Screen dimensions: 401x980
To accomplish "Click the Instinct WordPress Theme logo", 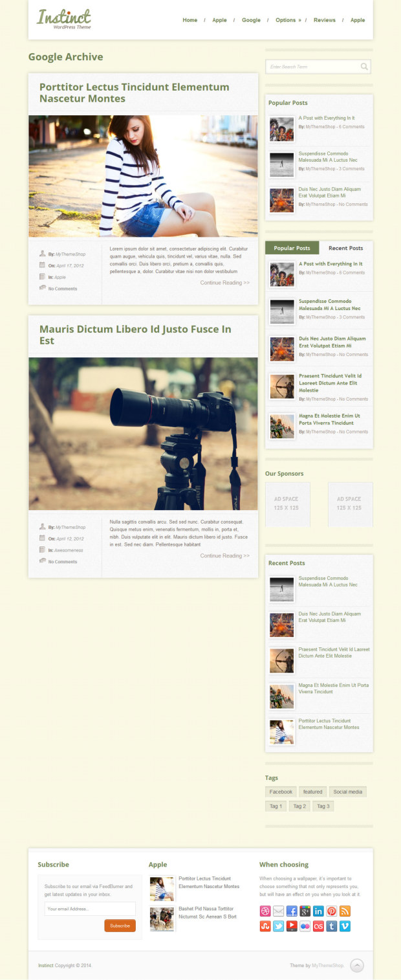I will (x=64, y=19).
